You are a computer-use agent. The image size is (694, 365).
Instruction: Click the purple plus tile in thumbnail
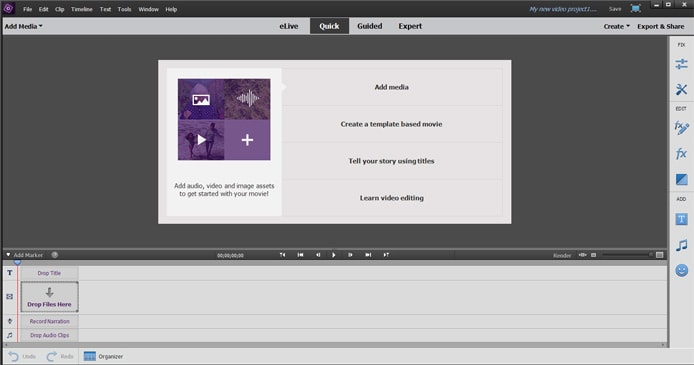pos(247,140)
